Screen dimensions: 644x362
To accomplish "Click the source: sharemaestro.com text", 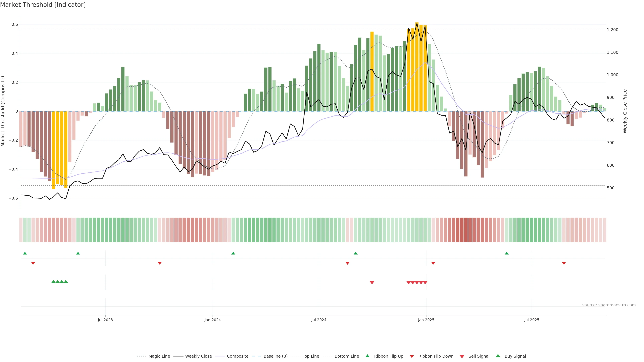I will click(609, 305).
